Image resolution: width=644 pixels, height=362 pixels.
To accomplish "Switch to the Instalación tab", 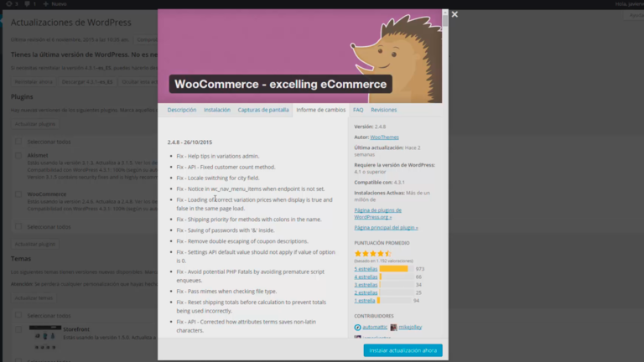I will point(217,110).
